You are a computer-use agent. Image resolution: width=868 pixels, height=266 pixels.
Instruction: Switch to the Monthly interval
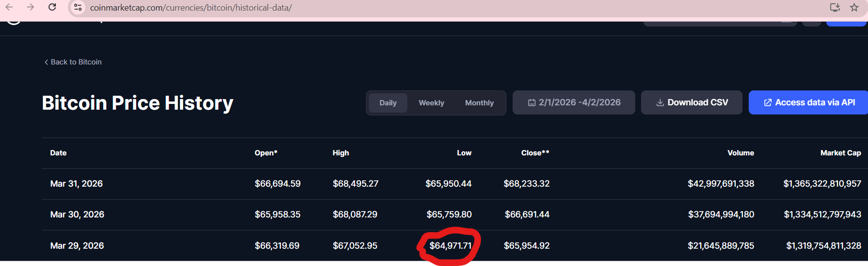479,103
